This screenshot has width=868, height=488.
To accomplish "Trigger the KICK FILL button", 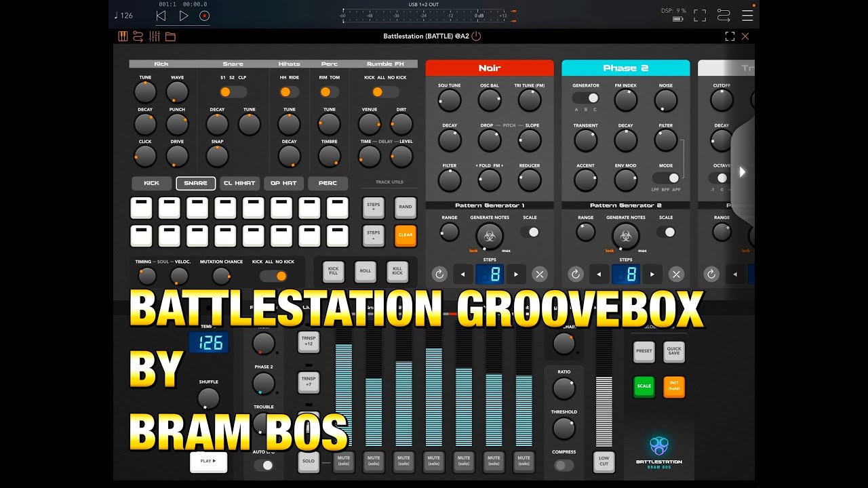I will [334, 271].
